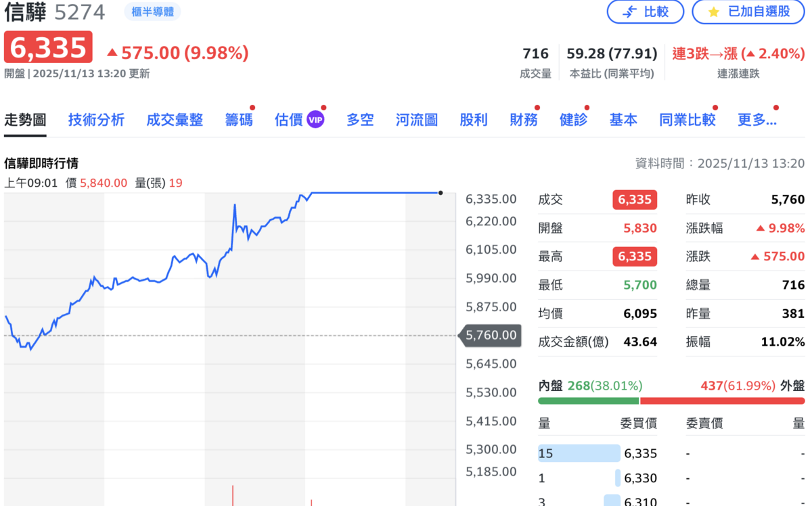The height and width of the screenshot is (506, 812).
Task: Select the 河流圖 tab
Action: click(415, 119)
